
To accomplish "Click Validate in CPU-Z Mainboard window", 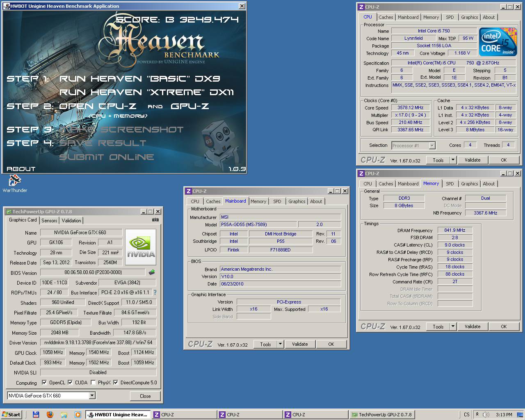I will click(x=300, y=344).
